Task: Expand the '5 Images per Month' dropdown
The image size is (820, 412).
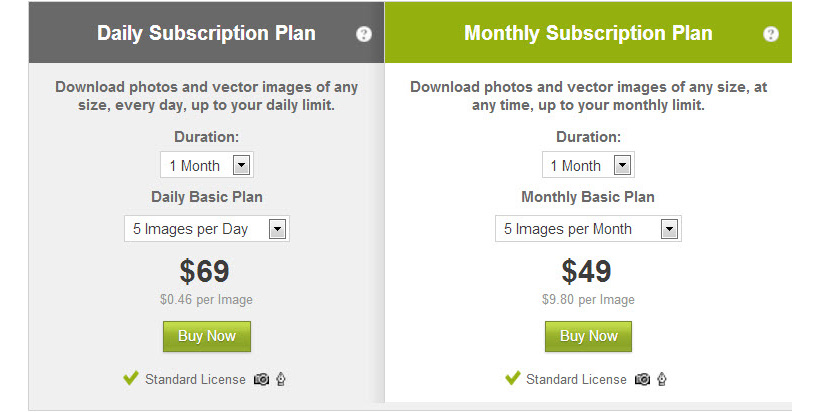Action: pyautogui.click(x=587, y=229)
